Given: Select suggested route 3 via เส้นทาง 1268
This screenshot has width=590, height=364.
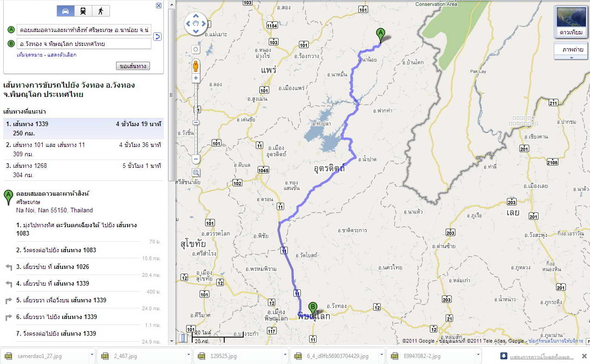Looking at the screenshot, I should tap(83, 170).
